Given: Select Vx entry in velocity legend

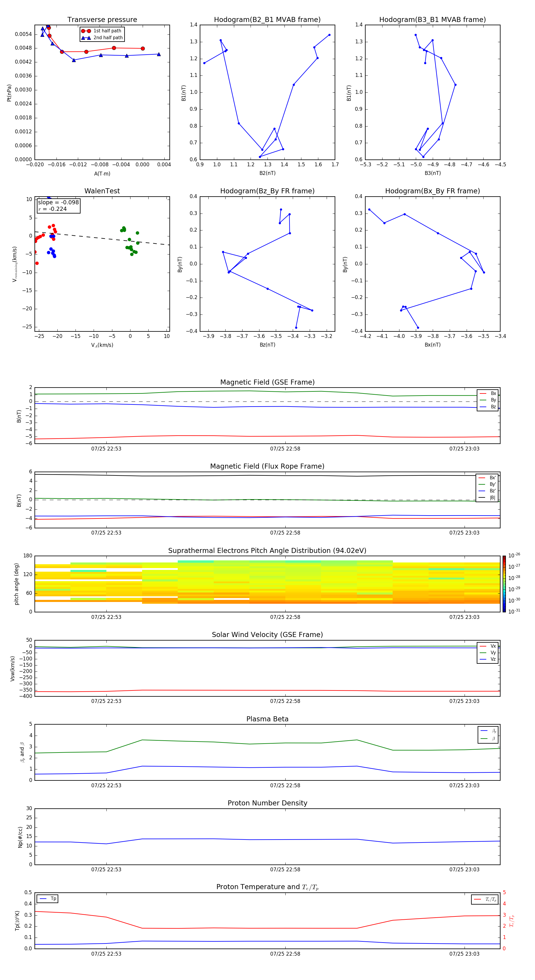Looking at the screenshot, I should point(488,646).
